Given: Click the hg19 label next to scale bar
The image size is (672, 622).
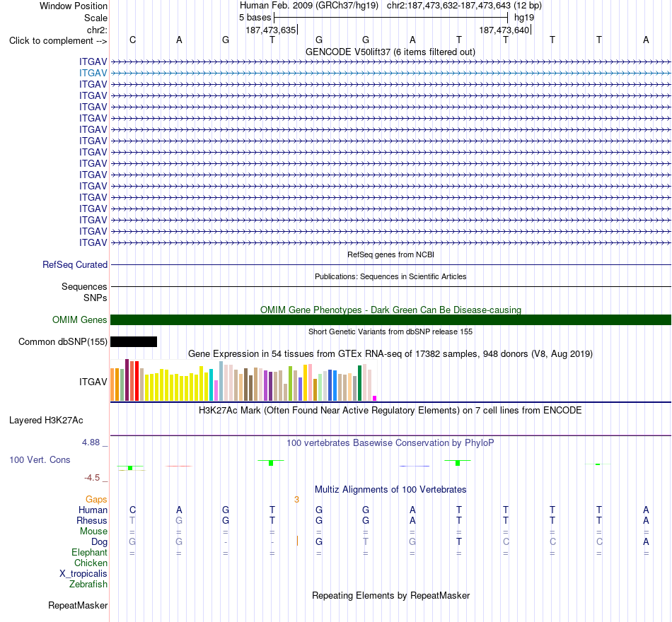Looking at the screenshot, I should click(x=524, y=18).
